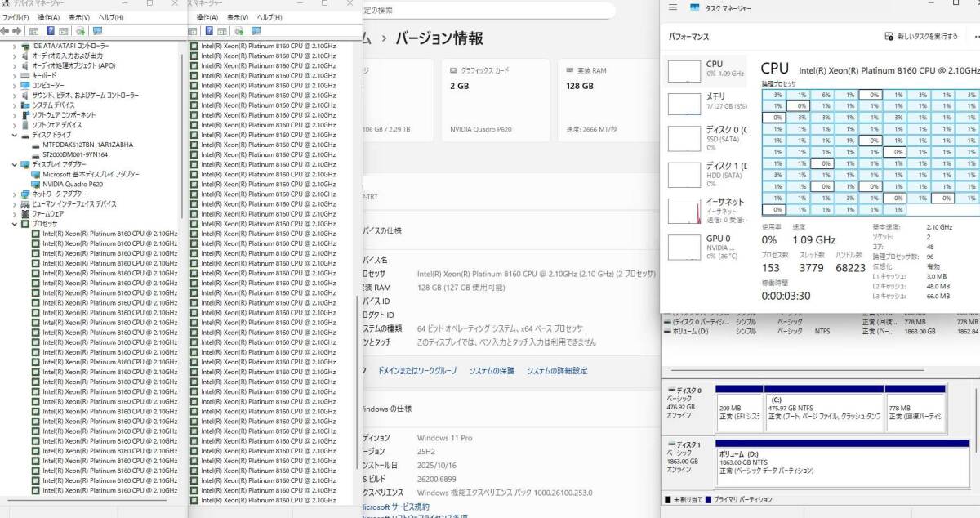Select the ST2000DM001-9YN164 disk drive
Viewport: 980px width, 518px height.
(x=75, y=154)
